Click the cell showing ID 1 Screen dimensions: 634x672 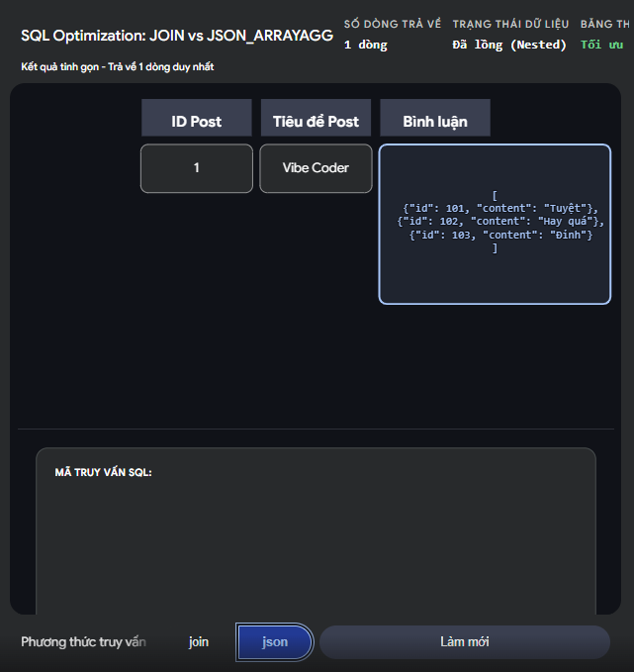[197, 168]
